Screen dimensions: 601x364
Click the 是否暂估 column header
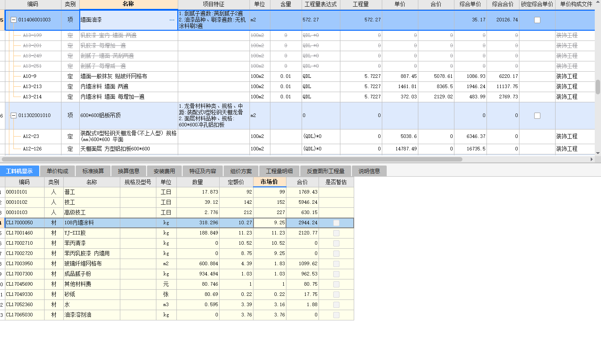(336, 182)
